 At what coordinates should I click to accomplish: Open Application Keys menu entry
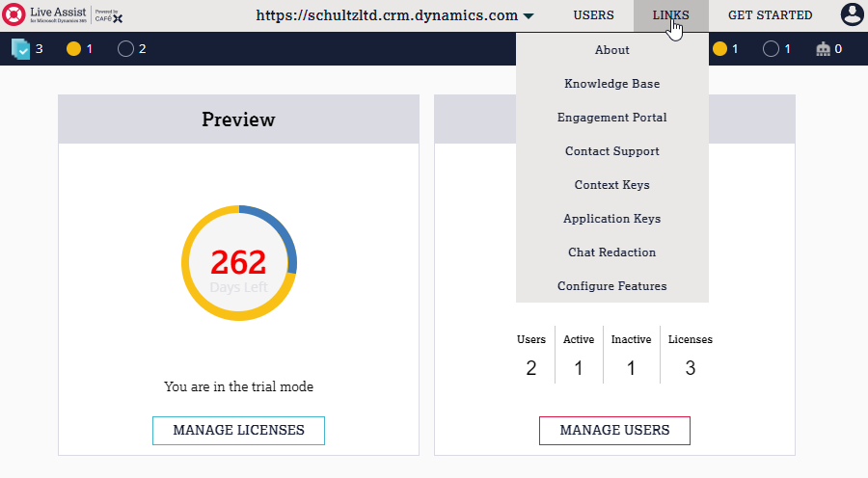(612, 219)
